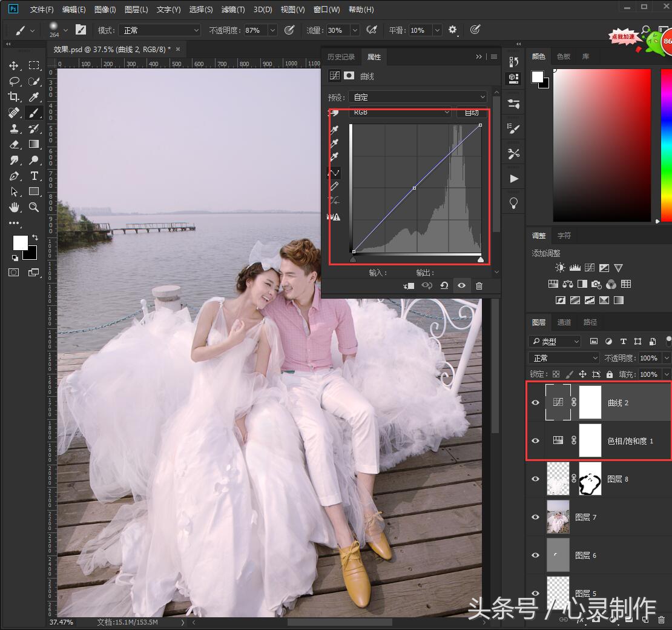Open the 预设 preset dropdown
The height and width of the screenshot is (630, 672).
pos(418,97)
